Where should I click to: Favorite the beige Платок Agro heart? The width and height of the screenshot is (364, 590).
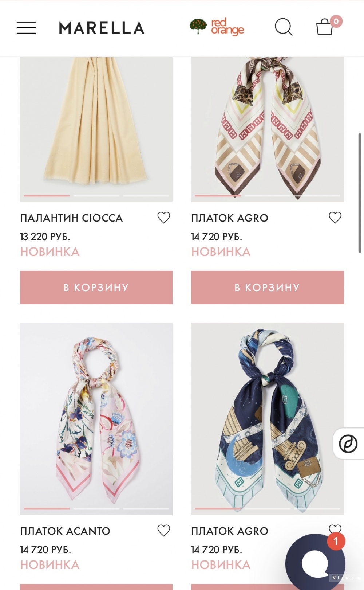point(335,218)
